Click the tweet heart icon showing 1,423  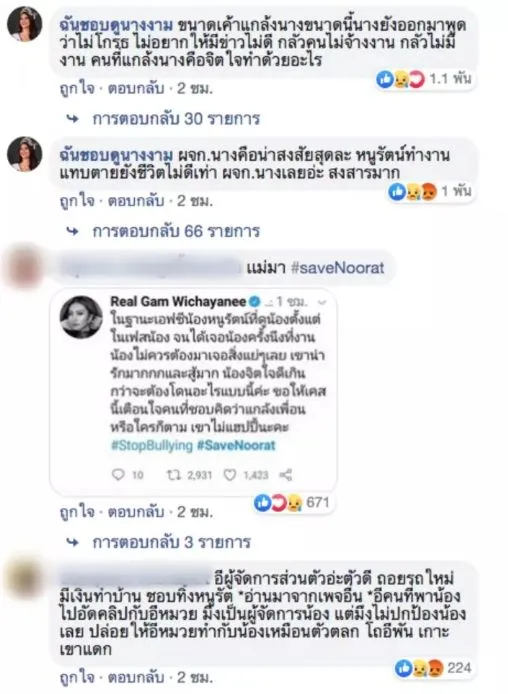(229, 475)
